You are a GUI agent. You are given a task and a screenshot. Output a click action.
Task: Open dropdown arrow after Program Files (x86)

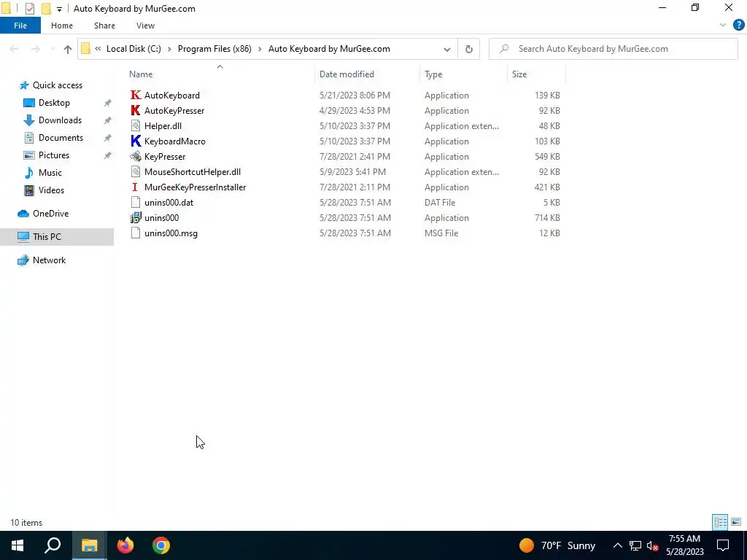point(260,49)
